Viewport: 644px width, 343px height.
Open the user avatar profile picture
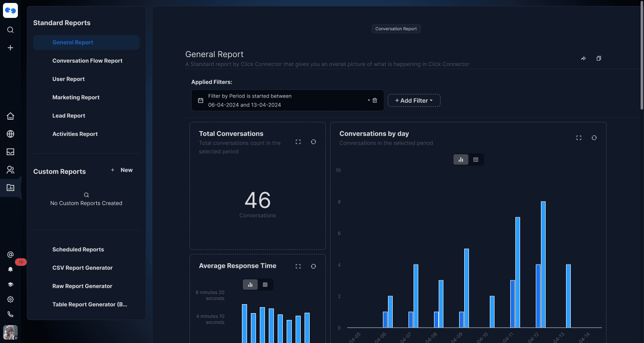point(10,332)
